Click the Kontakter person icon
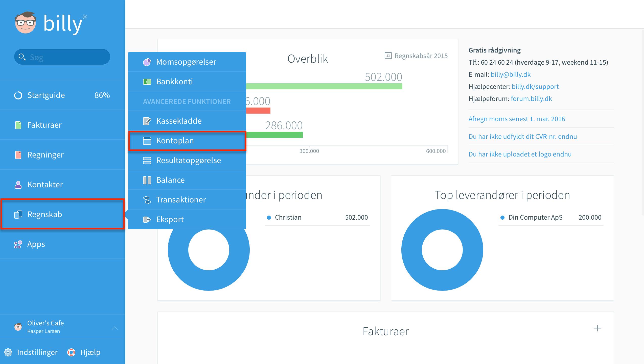The width and height of the screenshot is (644, 364). click(x=18, y=185)
